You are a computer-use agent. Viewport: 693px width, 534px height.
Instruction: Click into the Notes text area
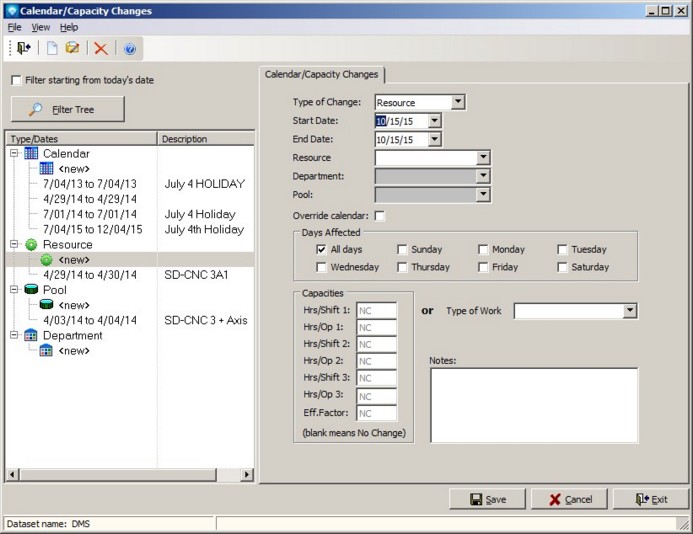point(533,404)
